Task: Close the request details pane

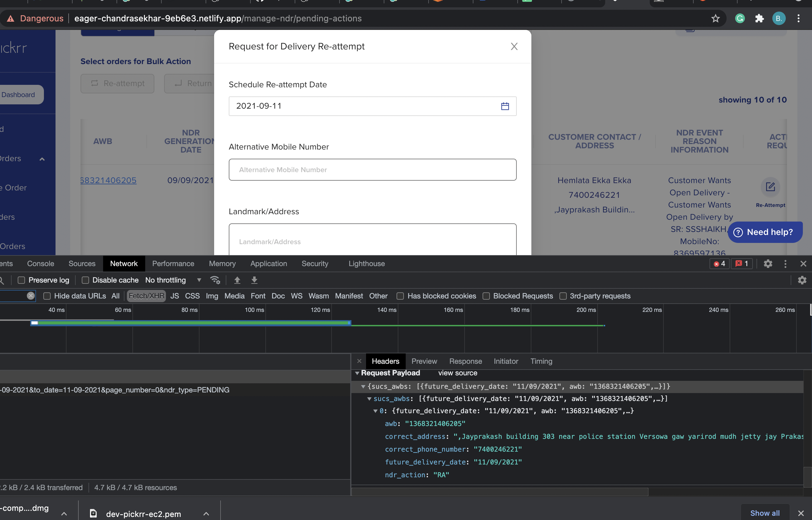Action: point(359,361)
